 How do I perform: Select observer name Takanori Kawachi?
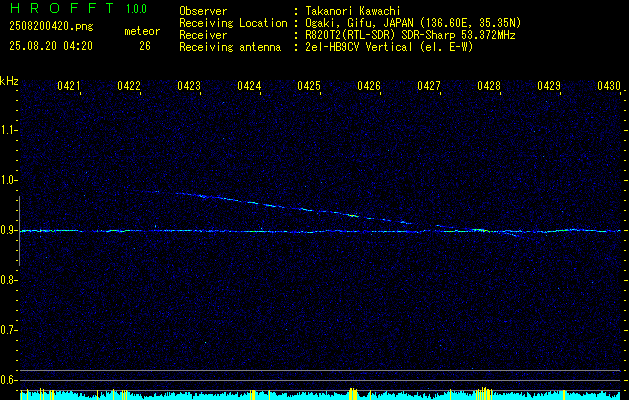coord(353,11)
